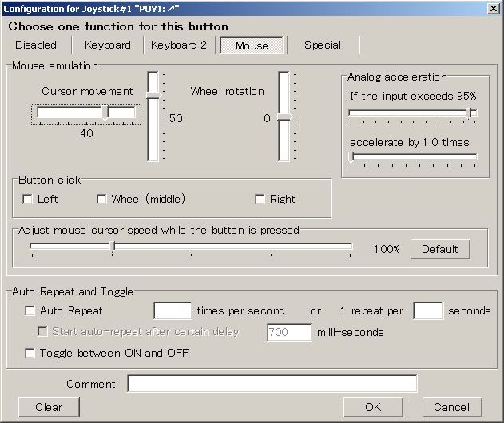Confirm settings with the OK button
This screenshot has width=504, height=423.
373,407
